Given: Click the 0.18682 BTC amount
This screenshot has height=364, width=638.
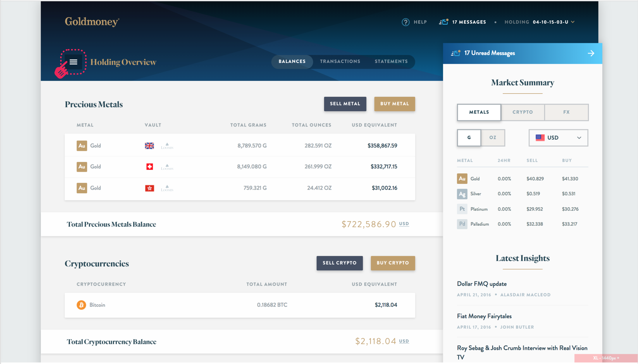Looking at the screenshot, I should (x=272, y=305).
